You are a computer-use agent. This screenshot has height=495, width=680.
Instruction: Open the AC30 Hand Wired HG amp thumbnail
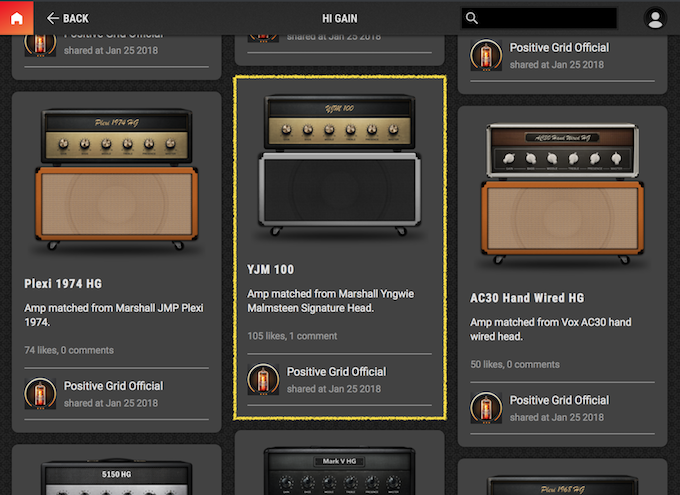(x=562, y=193)
